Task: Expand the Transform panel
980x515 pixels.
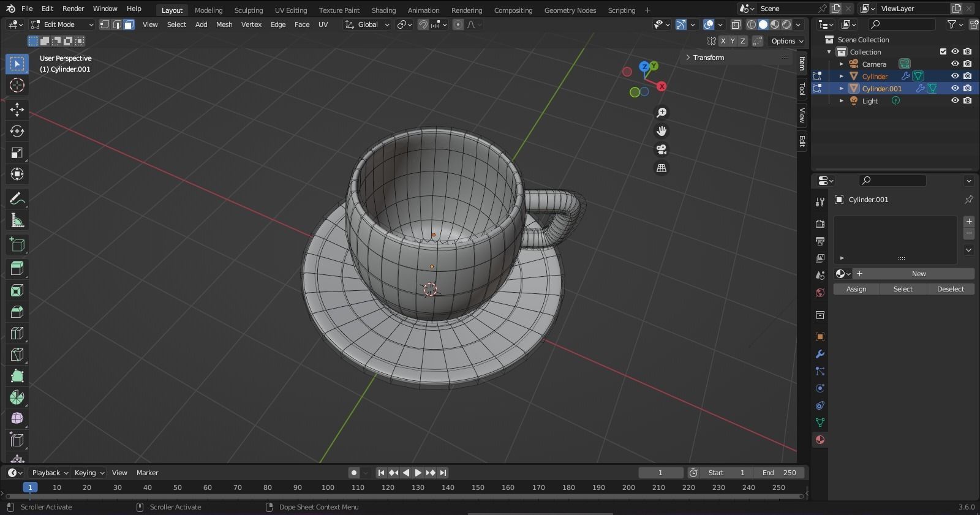Action: pos(708,58)
